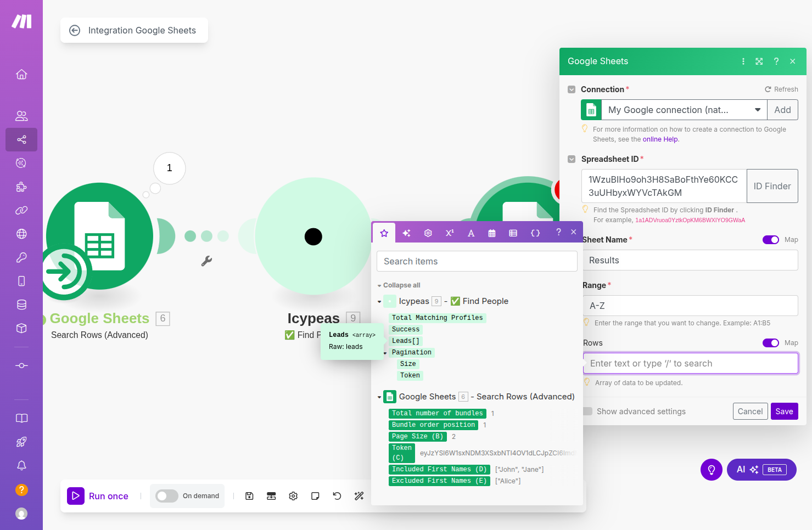Collapse the Pagination item arrow

(385, 353)
